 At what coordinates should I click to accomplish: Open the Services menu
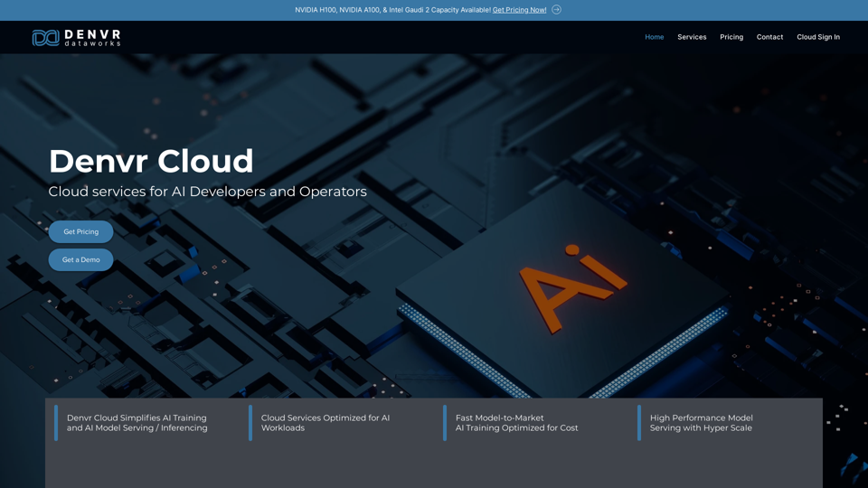coord(692,37)
